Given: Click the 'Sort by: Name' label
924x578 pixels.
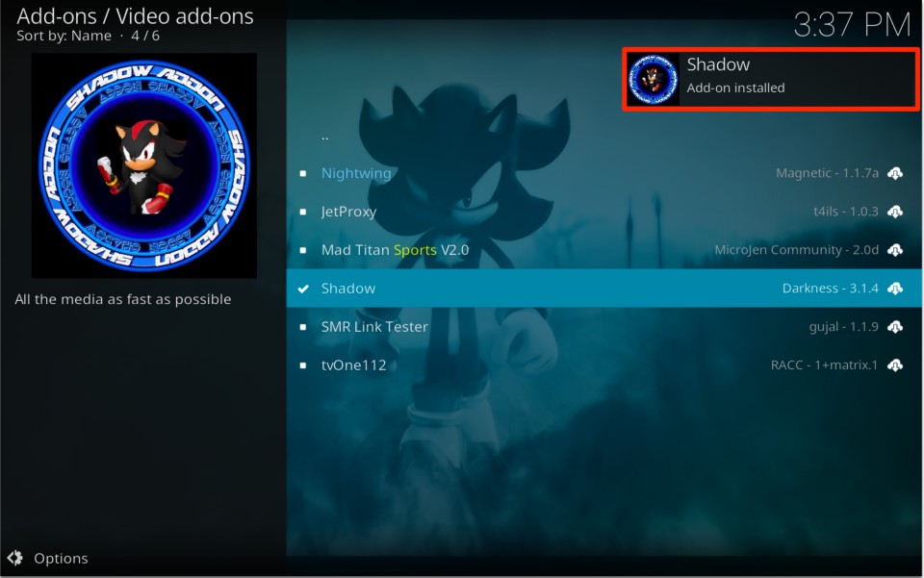Looking at the screenshot, I should [x=64, y=36].
